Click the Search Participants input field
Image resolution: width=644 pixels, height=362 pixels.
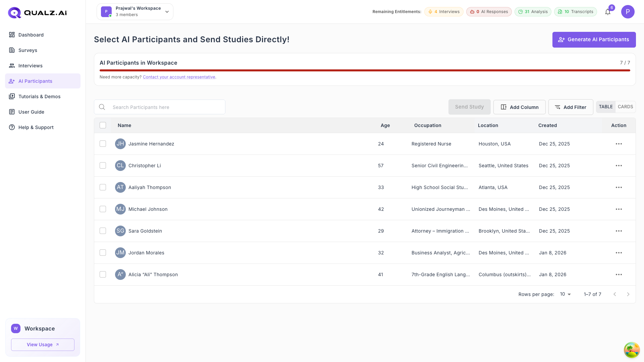[164, 107]
